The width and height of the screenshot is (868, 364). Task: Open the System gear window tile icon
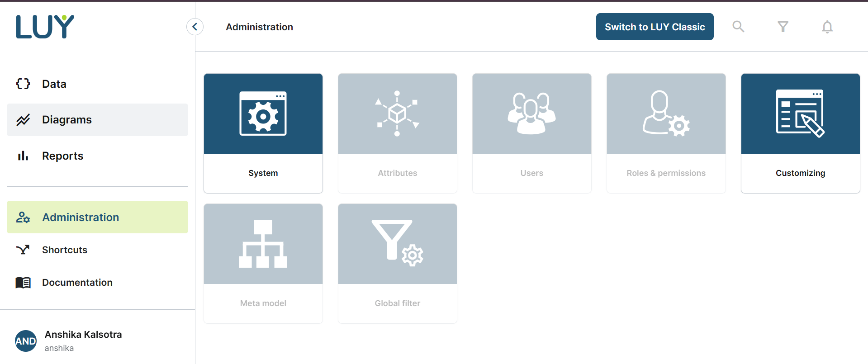(x=263, y=114)
